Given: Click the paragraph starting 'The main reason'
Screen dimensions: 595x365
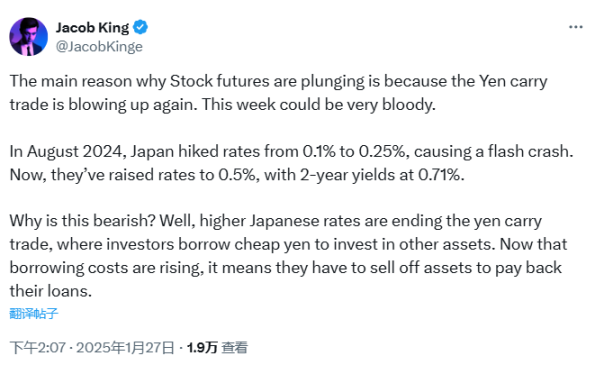Looking at the screenshot, I should pyautogui.click(x=279, y=93).
